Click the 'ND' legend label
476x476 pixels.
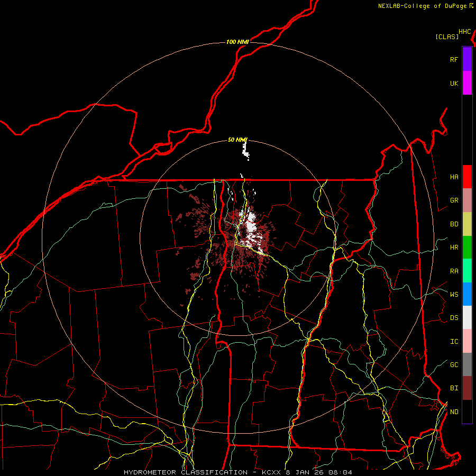(x=454, y=412)
